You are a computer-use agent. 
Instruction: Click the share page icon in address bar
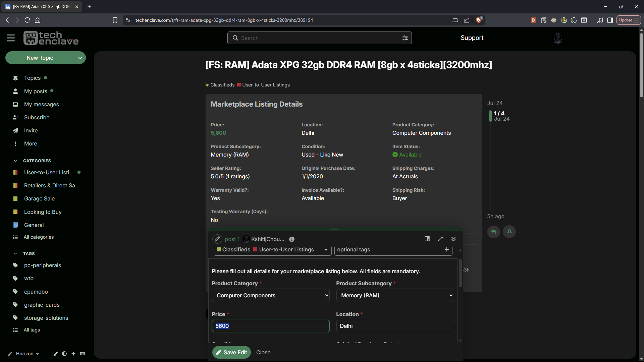point(466,20)
